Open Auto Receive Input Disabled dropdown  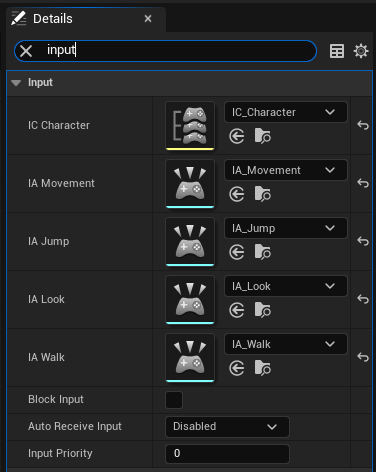coord(227,426)
